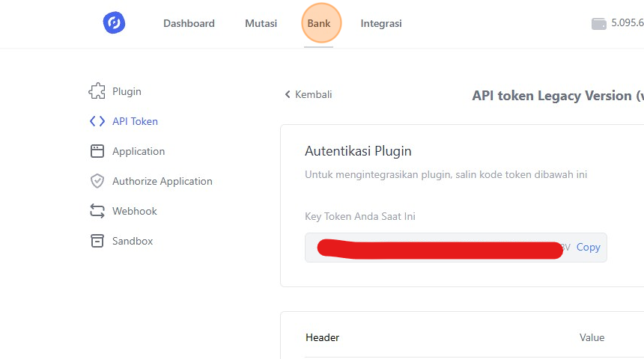Open Authorize Application sidebar item
The width and height of the screenshot is (644, 359).
coord(162,181)
